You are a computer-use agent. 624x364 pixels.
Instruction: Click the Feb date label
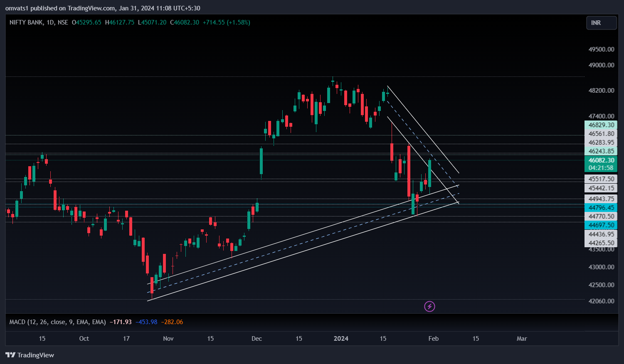pos(434,339)
